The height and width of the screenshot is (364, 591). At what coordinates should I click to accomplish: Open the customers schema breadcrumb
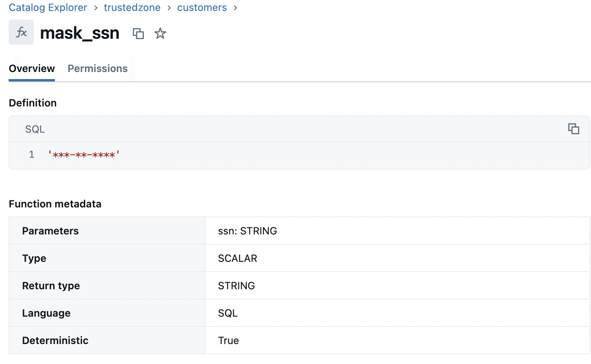(x=202, y=7)
